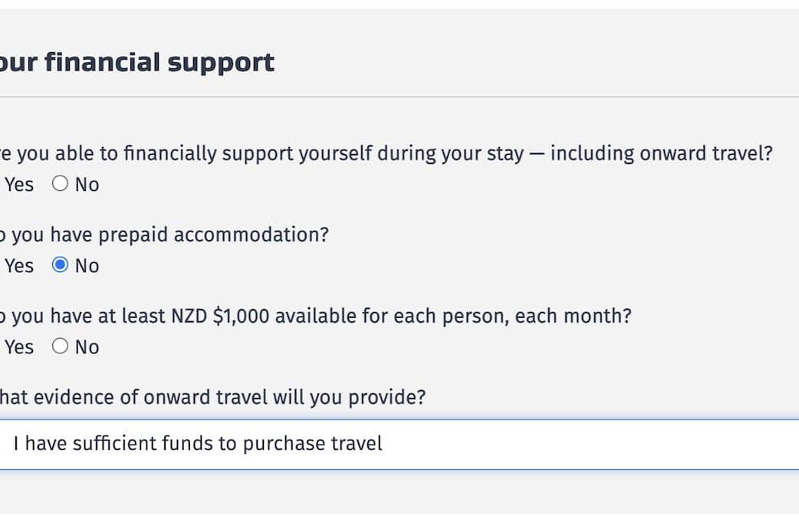Click the NZD $1,000 per month question text
The width and height of the screenshot is (799, 532).
(315, 316)
